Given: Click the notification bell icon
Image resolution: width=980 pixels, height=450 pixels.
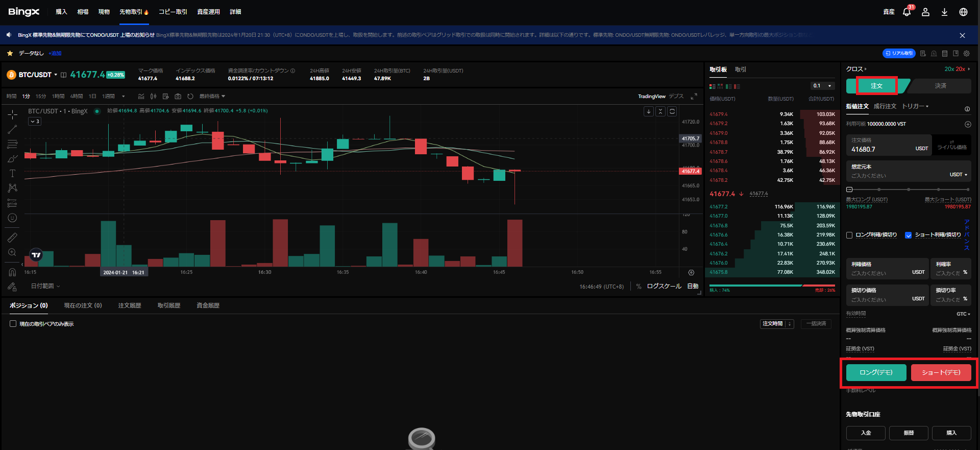Looking at the screenshot, I should [x=906, y=12].
